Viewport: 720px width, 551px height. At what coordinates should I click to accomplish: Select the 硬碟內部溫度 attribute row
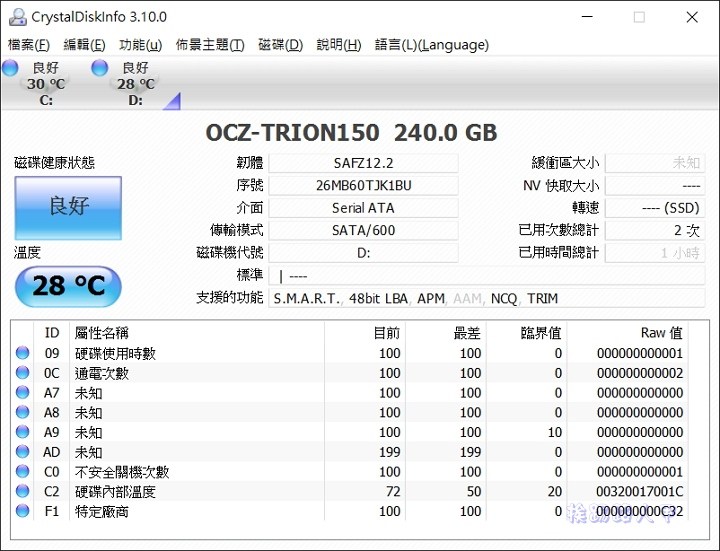coord(351,491)
